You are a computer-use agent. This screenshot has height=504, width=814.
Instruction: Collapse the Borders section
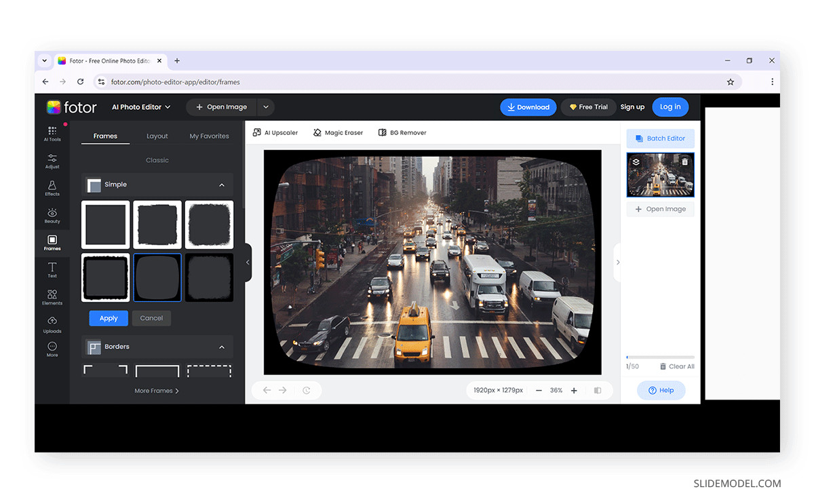tap(222, 347)
